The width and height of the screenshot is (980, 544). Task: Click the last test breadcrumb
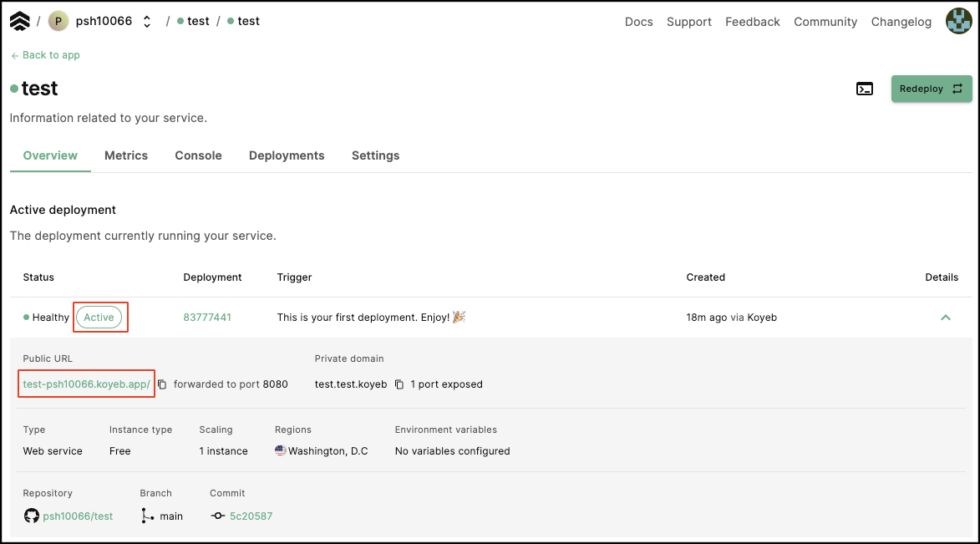pos(248,21)
